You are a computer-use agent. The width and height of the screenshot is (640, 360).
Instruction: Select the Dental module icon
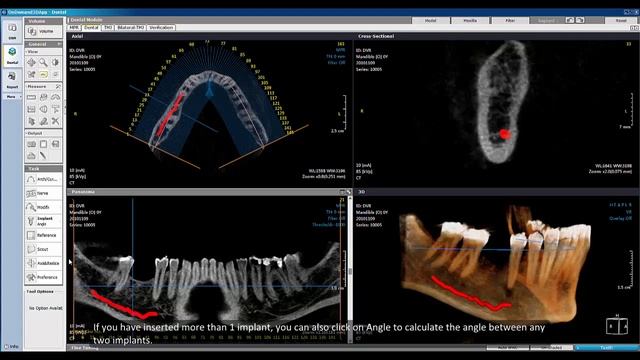pyautogui.click(x=12, y=56)
